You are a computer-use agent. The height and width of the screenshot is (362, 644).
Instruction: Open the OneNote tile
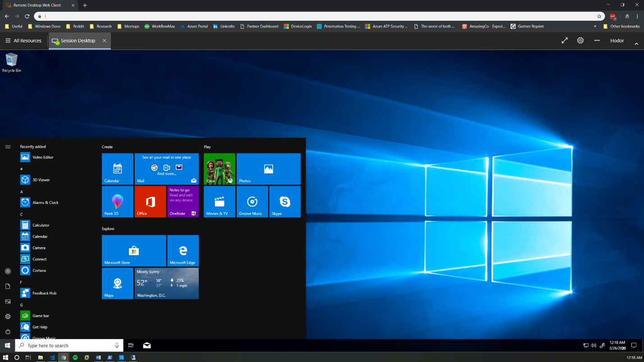coord(183,202)
